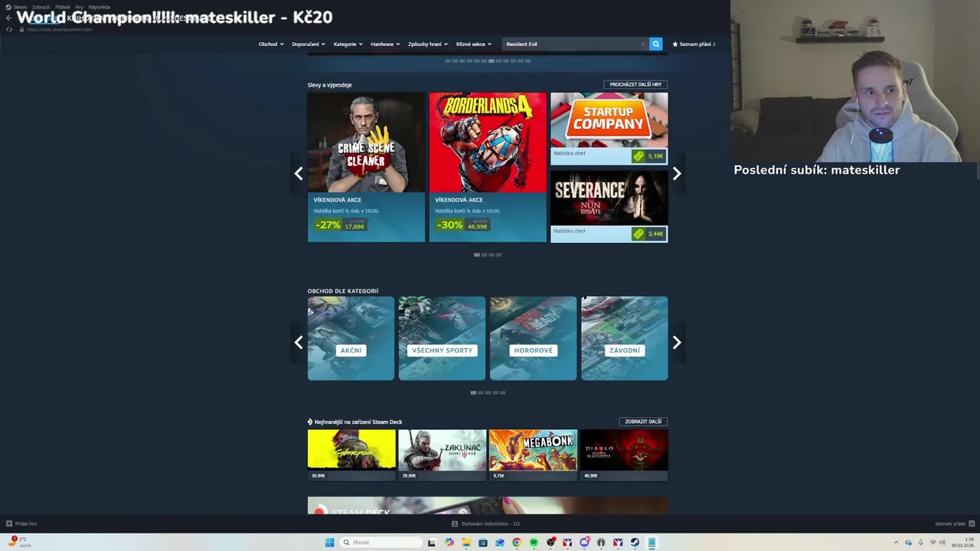
Task: Click the -27% discount price 17,88€
Action: tap(340, 225)
